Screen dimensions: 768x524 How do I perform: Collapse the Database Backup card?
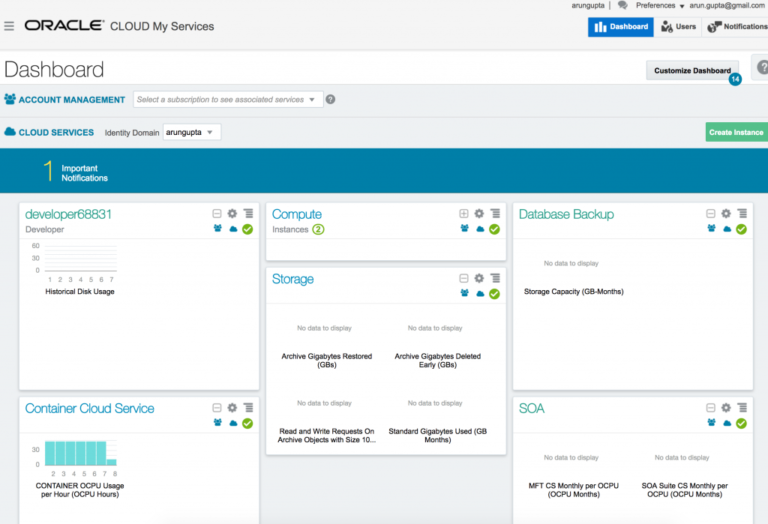pyautogui.click(x=711, y=214)
